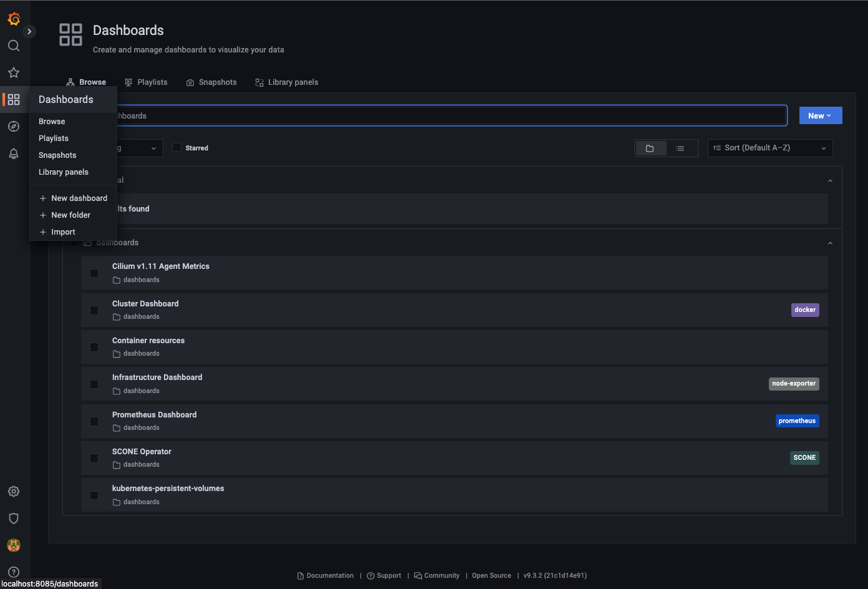The image size is (868, 589).
Task: Open the search icon in sidebar
Action: pyautogui.click(x=14, y=46)
